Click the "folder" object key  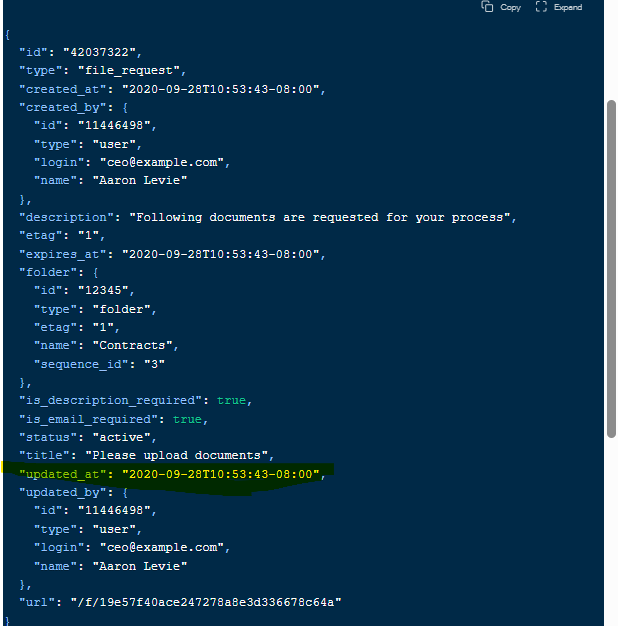(x=48, y=273)
